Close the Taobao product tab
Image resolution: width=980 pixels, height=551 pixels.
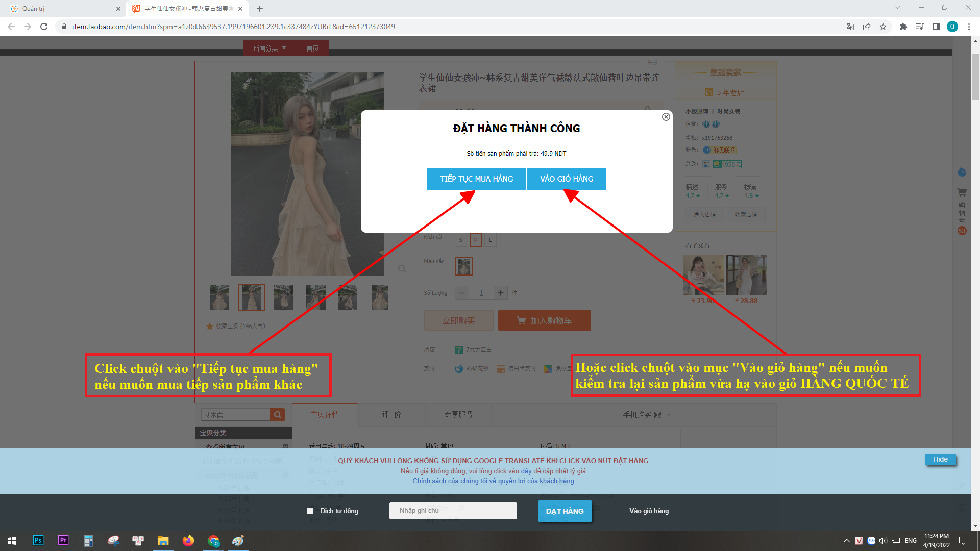click(240, 9)
